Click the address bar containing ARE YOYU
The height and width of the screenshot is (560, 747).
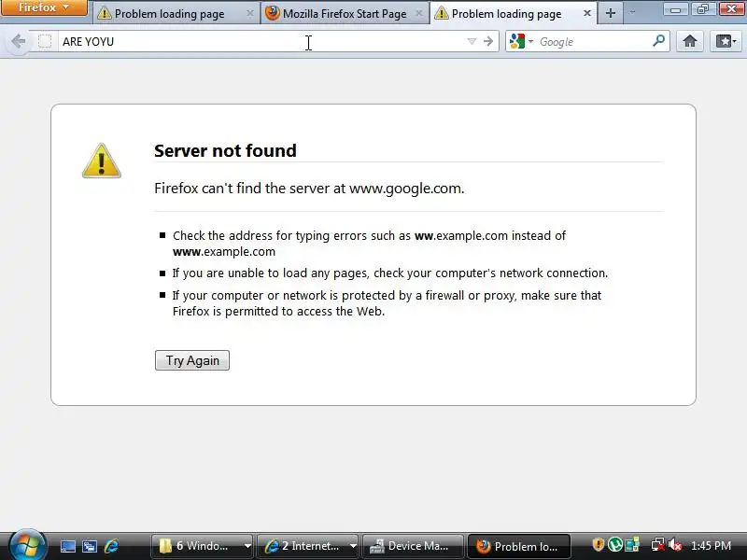tap(262, 41)
